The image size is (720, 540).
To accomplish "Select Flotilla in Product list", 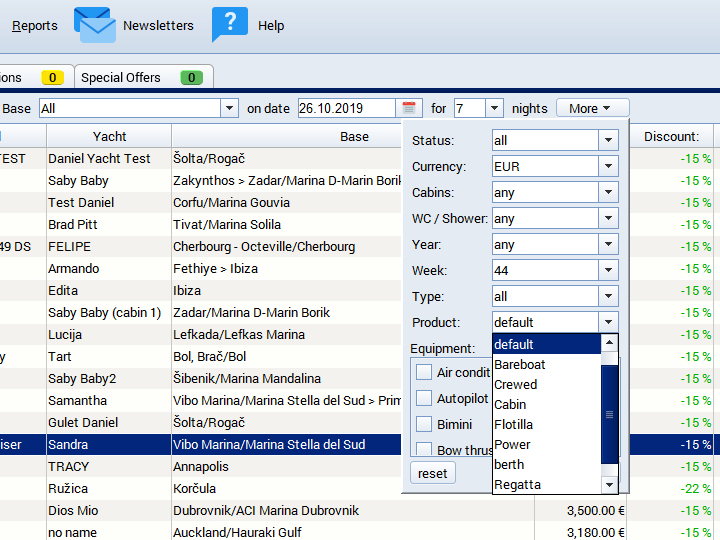I will [x=513, y=424].
